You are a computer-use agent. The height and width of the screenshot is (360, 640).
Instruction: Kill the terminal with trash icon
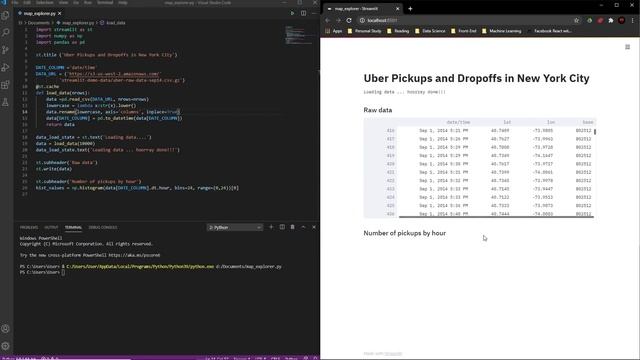pyautogui.click(x=293, y=227)
